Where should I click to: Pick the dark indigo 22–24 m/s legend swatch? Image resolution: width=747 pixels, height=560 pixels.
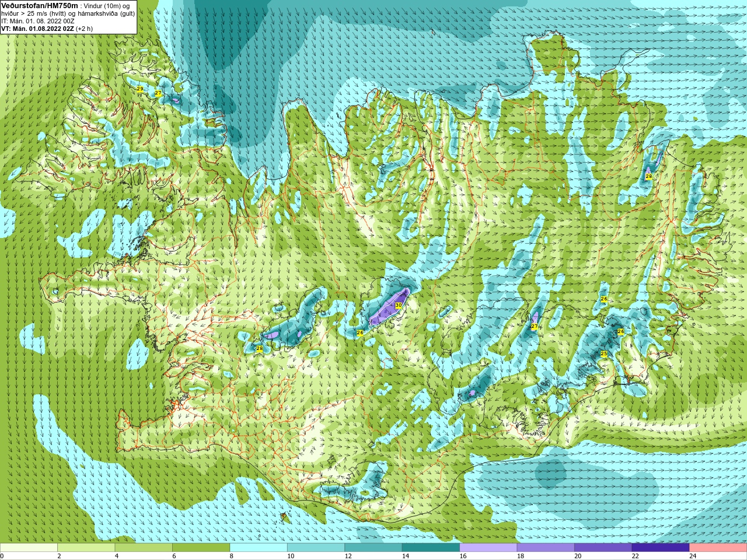661,548
